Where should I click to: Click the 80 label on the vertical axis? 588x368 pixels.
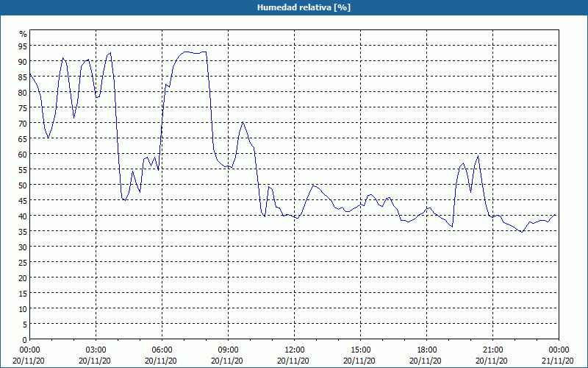click(23, 92)
